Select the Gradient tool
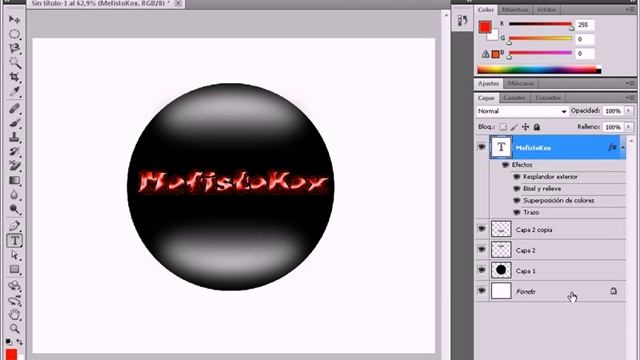The width and height of the screenshot is (640, 360). pyautogui.click(x=14, y=180)
